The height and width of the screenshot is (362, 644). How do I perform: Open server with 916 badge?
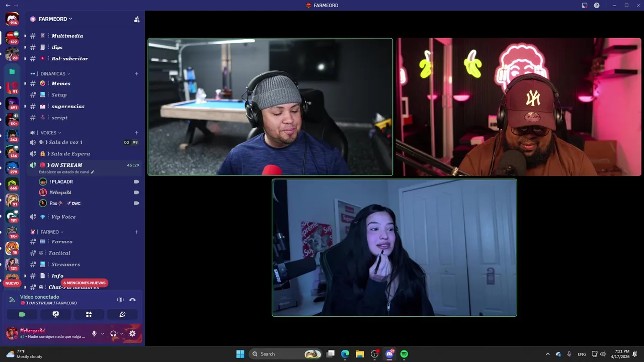[12, 19]
